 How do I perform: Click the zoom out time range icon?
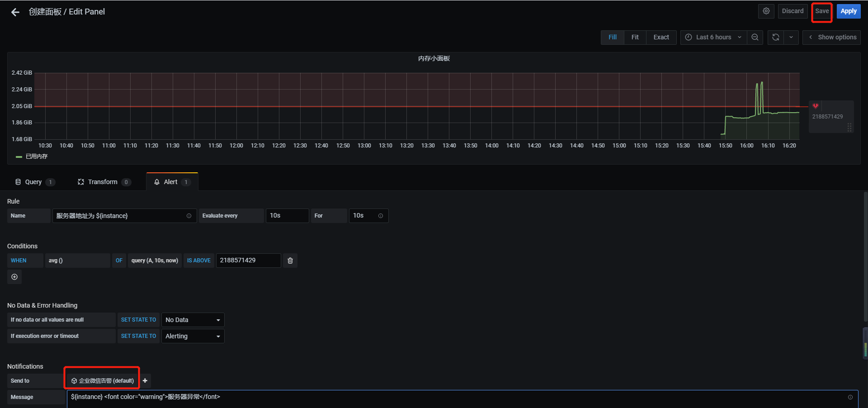click(x=755, y=38)
